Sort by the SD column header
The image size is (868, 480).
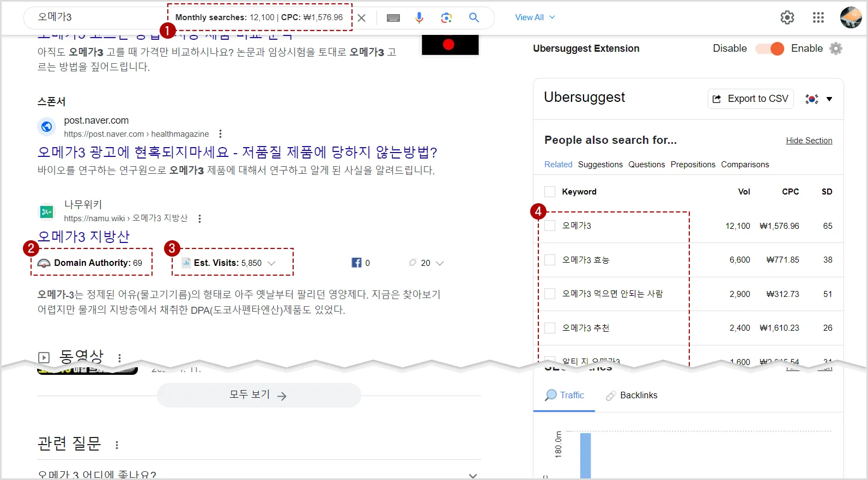[x=827, y=192]
